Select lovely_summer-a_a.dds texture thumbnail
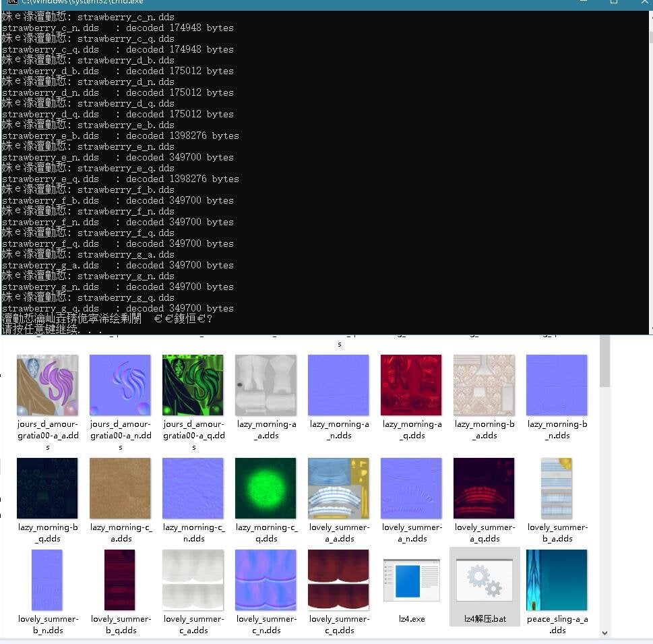Image resolution: width=653 pixels, height=644 pixels. click(338, 488)
